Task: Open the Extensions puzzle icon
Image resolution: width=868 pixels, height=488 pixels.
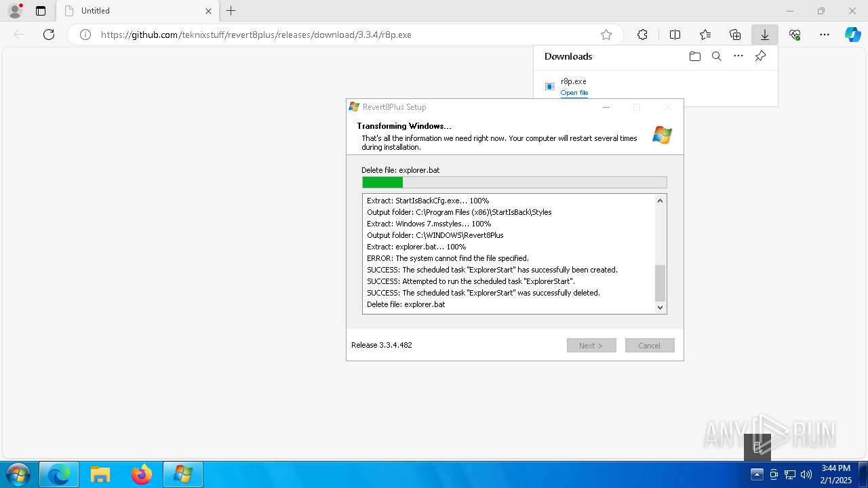Action: tap(643, 35)
